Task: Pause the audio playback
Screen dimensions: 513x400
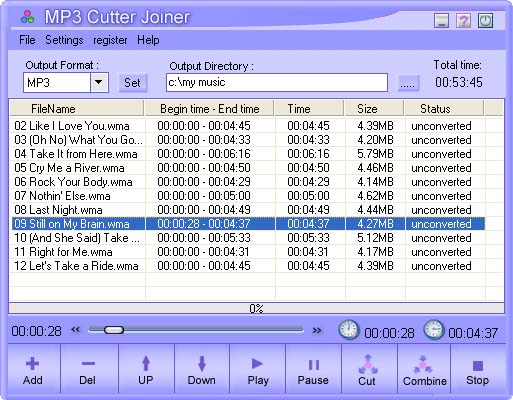Action: [313, 370]
